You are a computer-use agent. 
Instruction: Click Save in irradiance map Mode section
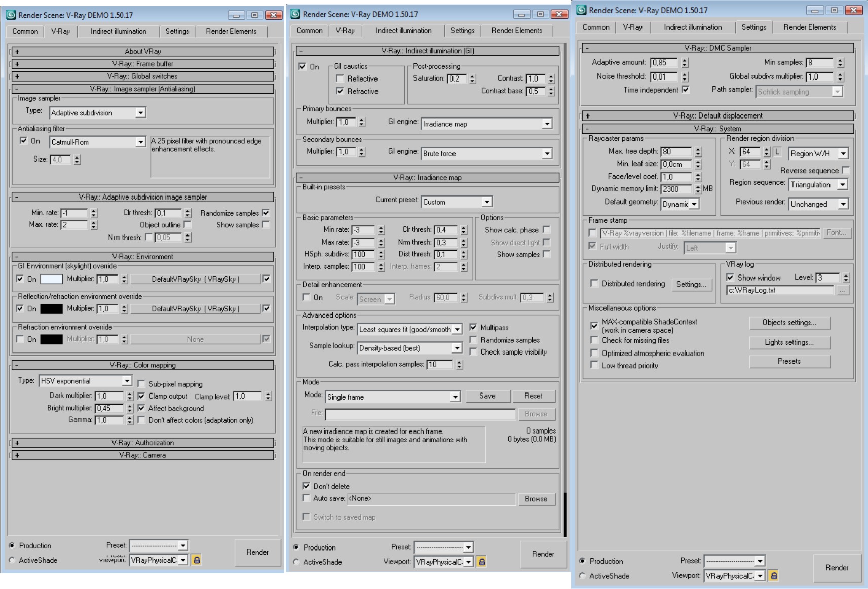[x=487, y=396]
